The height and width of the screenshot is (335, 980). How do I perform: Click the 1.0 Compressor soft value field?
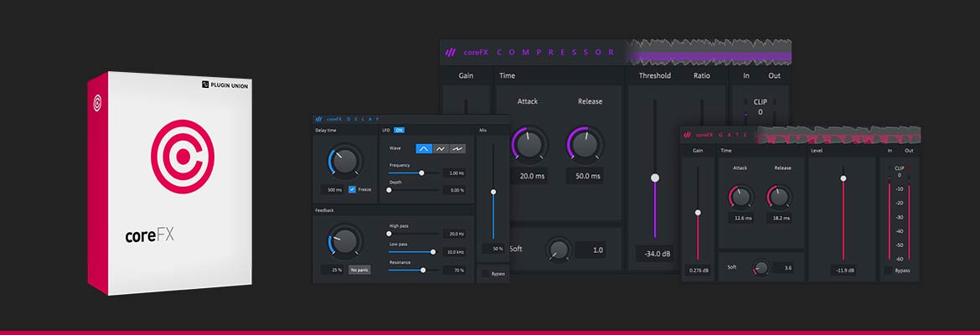click(591, 250)
